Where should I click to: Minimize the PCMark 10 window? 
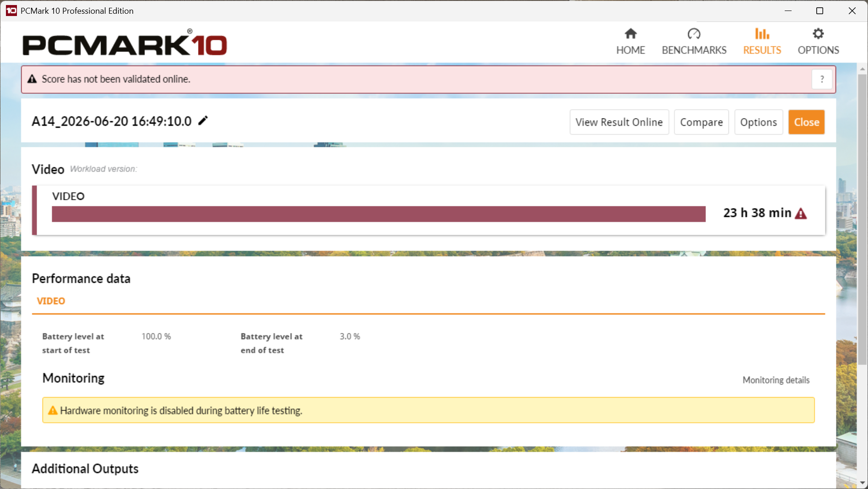(788, 11)
